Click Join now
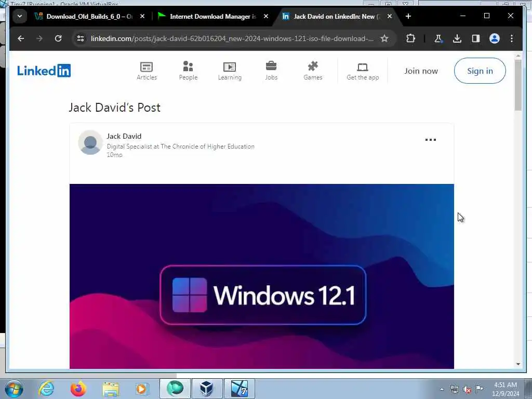Image resolution: width=532 pixels, height=399 pixels. (x=421, y=71)
